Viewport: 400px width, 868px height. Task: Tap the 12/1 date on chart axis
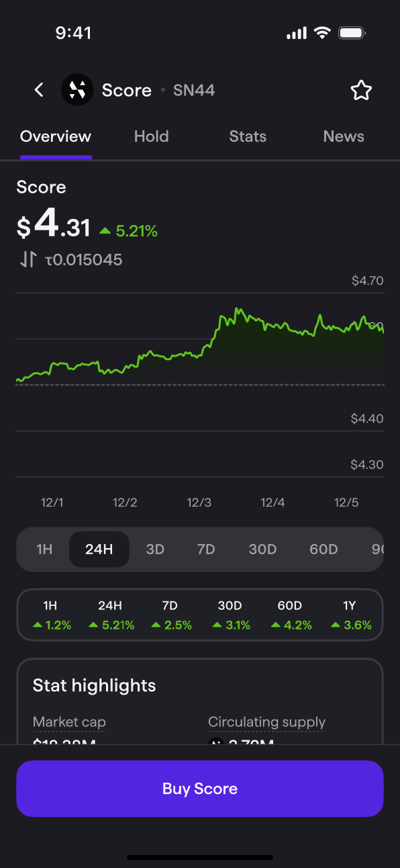pyautogui.click(x=52, y=503)
